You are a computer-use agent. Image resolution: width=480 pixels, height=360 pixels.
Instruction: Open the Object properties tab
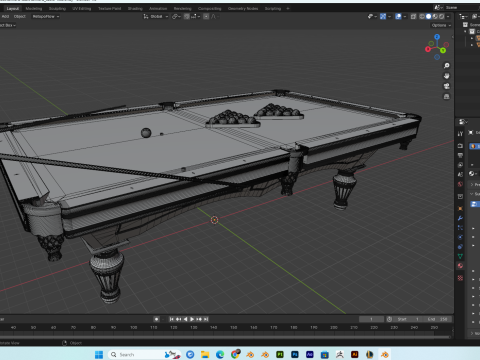tap(460, 208)
